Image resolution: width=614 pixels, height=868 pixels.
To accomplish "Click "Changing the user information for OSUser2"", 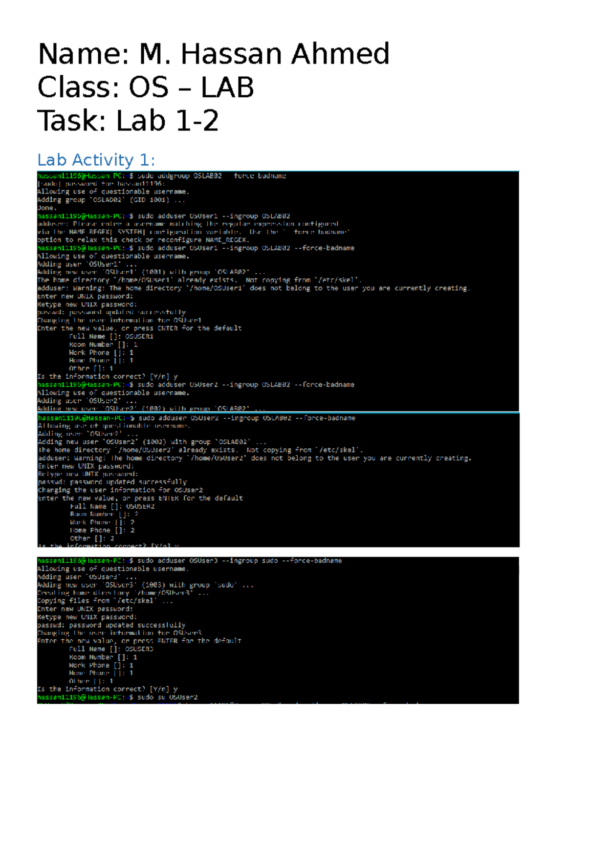I will pos(120,490).
